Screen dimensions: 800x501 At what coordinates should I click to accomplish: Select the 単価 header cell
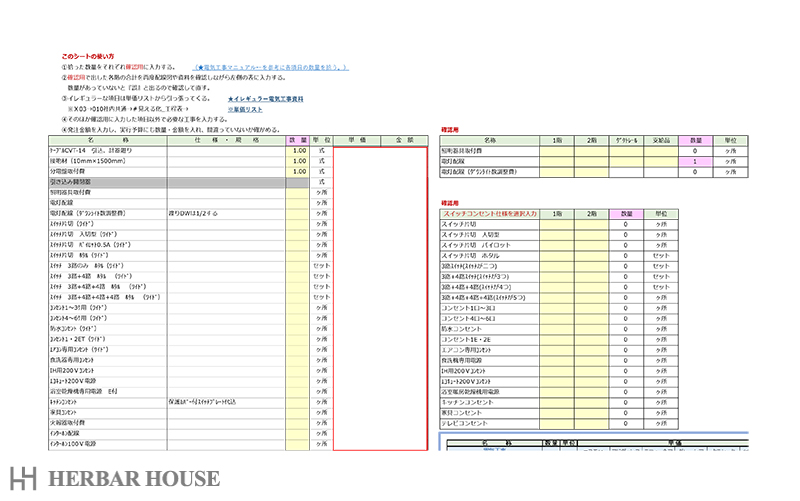coord(357,140)
